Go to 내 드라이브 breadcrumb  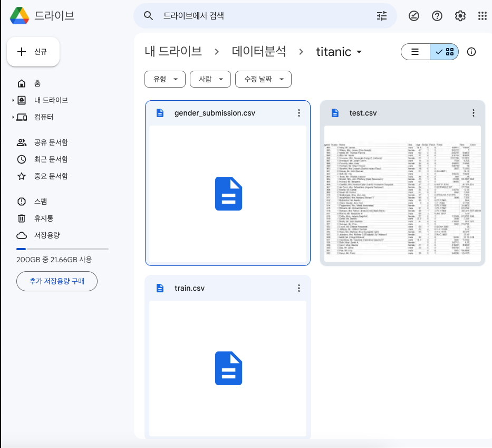173,52
